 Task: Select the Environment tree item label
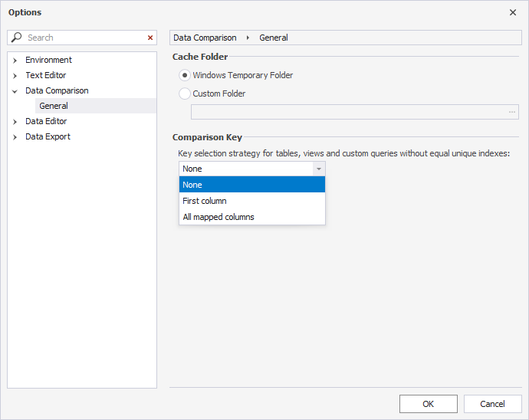(48, 60)
